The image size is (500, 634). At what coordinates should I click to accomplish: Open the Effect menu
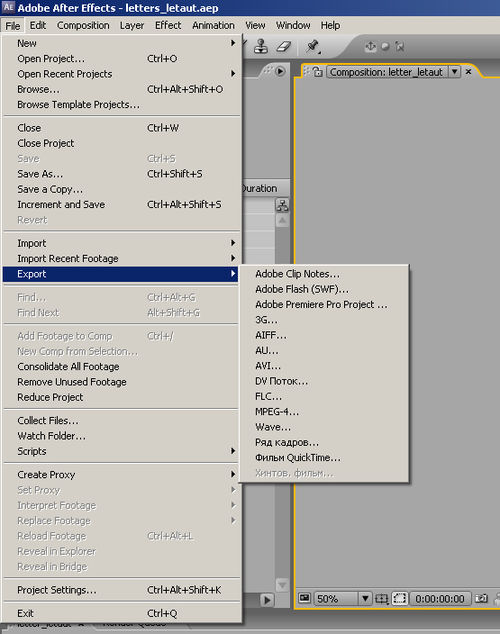point(168,25)
